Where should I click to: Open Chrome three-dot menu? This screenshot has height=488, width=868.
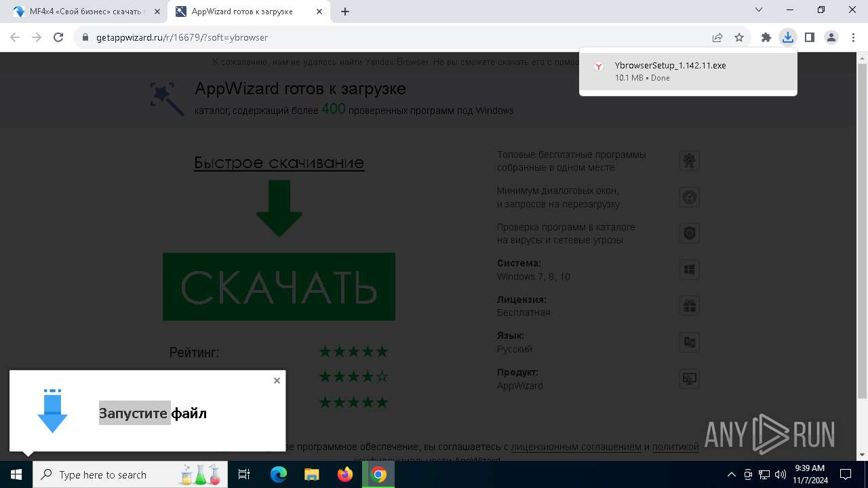[x=854, y=37]
